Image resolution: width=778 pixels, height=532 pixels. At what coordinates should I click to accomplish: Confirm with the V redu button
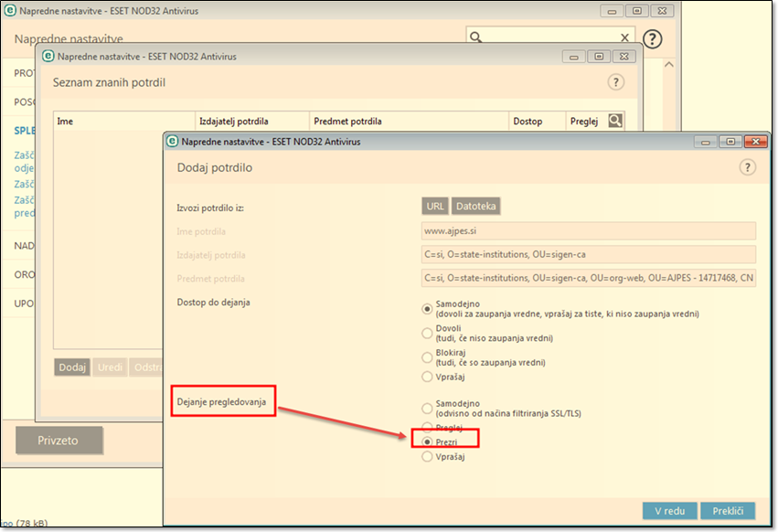click(x=669, y=511)
